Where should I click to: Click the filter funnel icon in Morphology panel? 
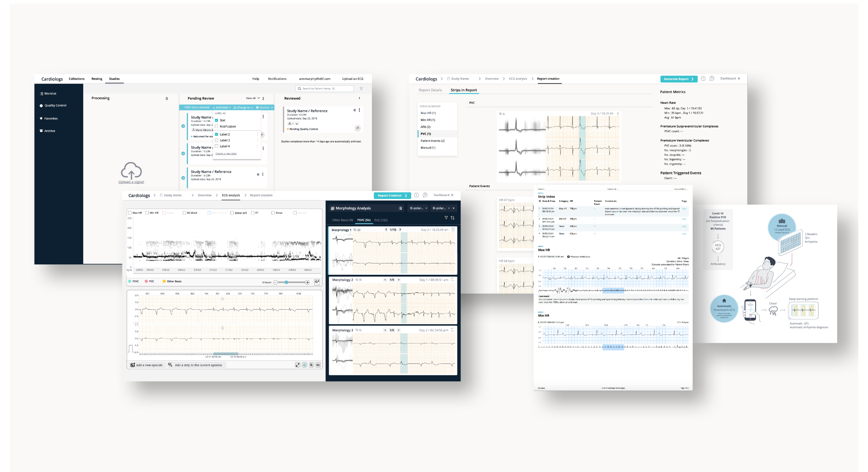[x=446, y=218]
